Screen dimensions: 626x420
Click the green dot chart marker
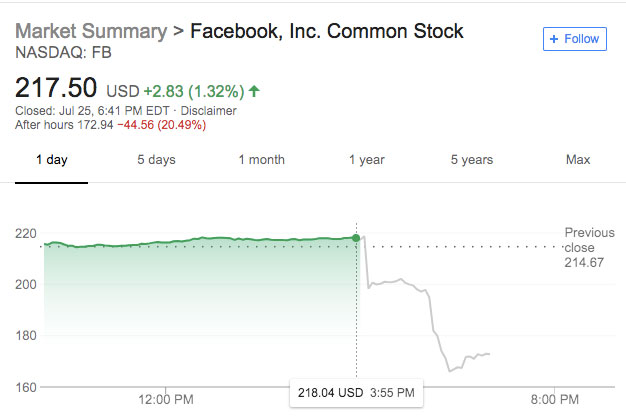(x=357, y=237)
